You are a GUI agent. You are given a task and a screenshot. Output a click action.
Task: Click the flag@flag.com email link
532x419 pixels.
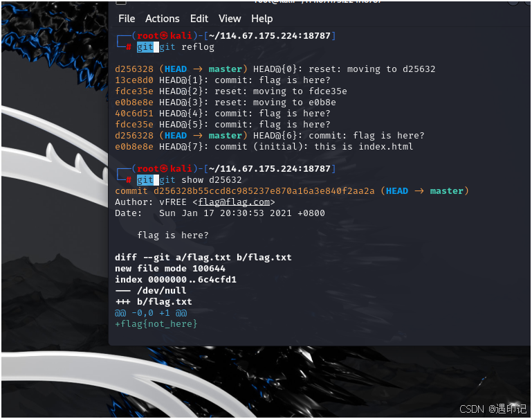point(234,202)
